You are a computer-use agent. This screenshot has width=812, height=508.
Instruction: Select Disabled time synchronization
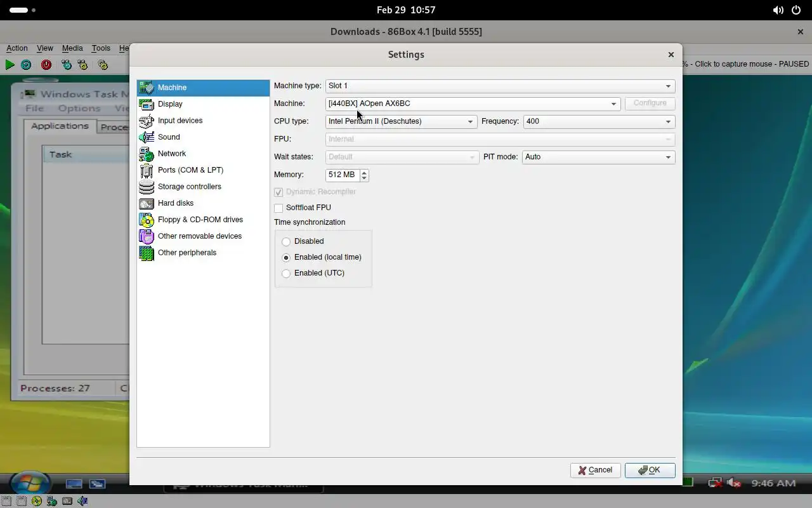pyautogui.click(x=286, y=241)
